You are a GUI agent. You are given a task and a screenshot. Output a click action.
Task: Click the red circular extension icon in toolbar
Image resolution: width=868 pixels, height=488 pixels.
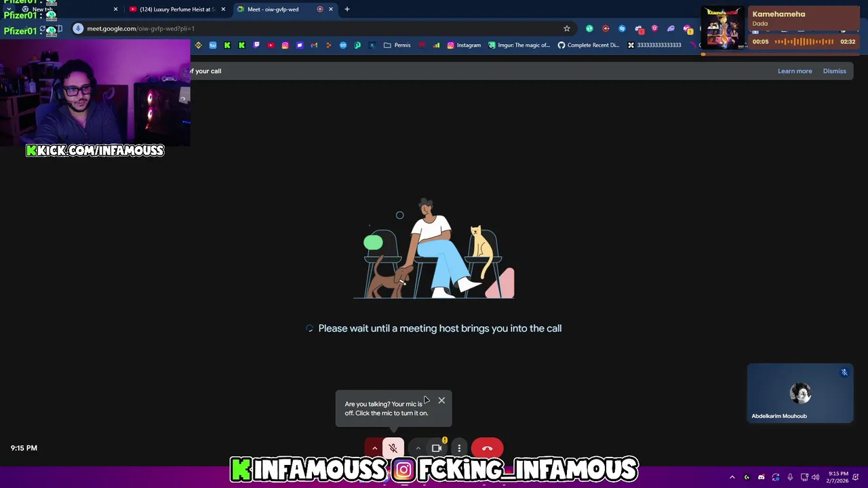coord(606,28)
